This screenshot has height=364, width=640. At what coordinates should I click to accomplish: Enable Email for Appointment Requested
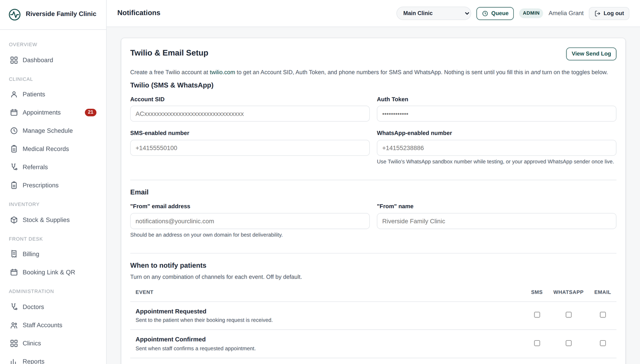click(x=603, y=315)
